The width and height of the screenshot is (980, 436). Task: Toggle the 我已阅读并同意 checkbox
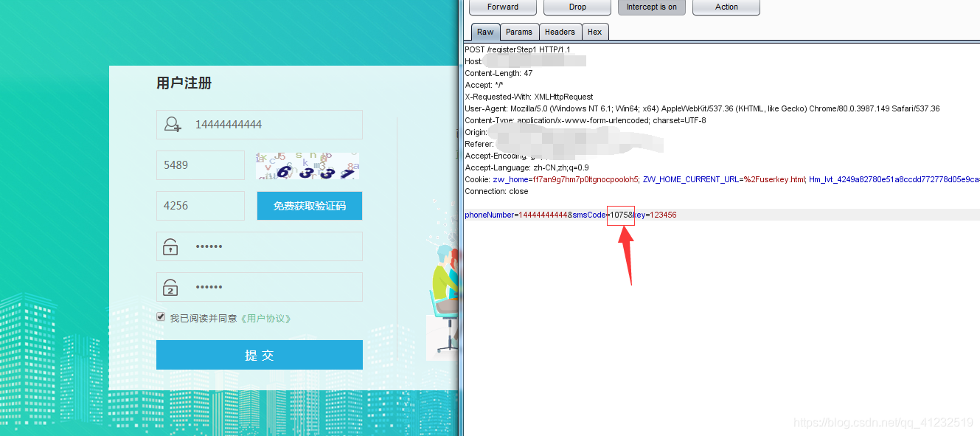coord(161,316)
